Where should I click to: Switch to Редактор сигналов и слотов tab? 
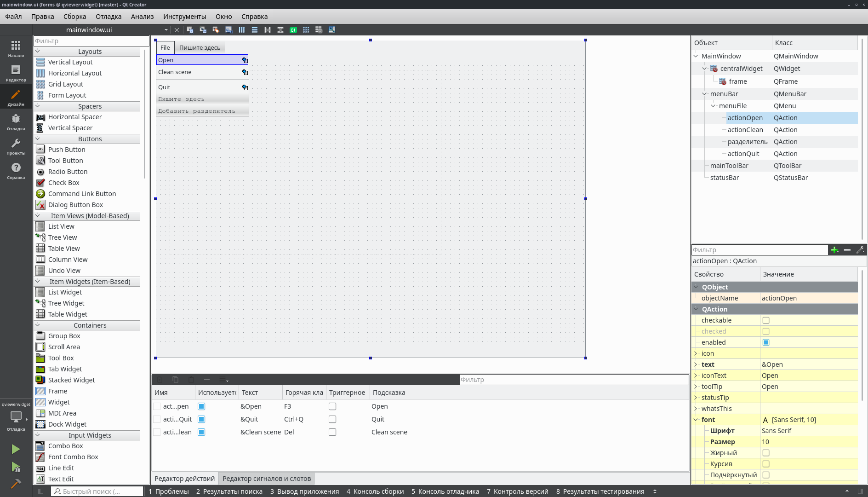267,478
